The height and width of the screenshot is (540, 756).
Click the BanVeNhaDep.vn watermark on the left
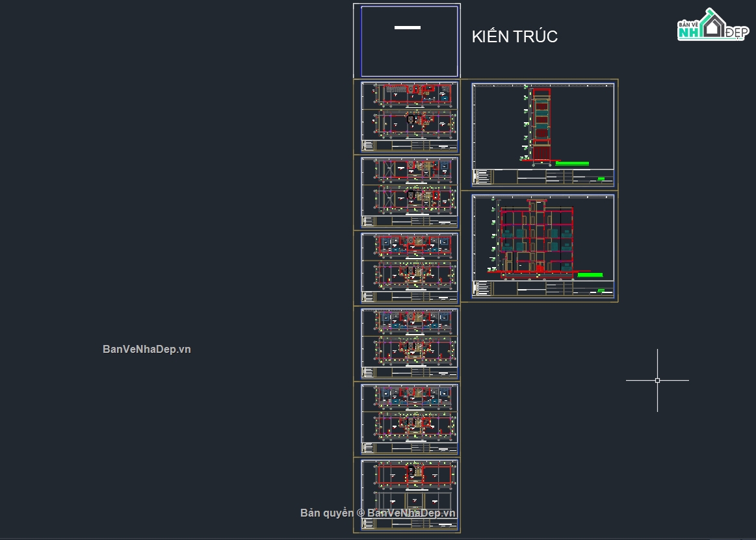146,350
